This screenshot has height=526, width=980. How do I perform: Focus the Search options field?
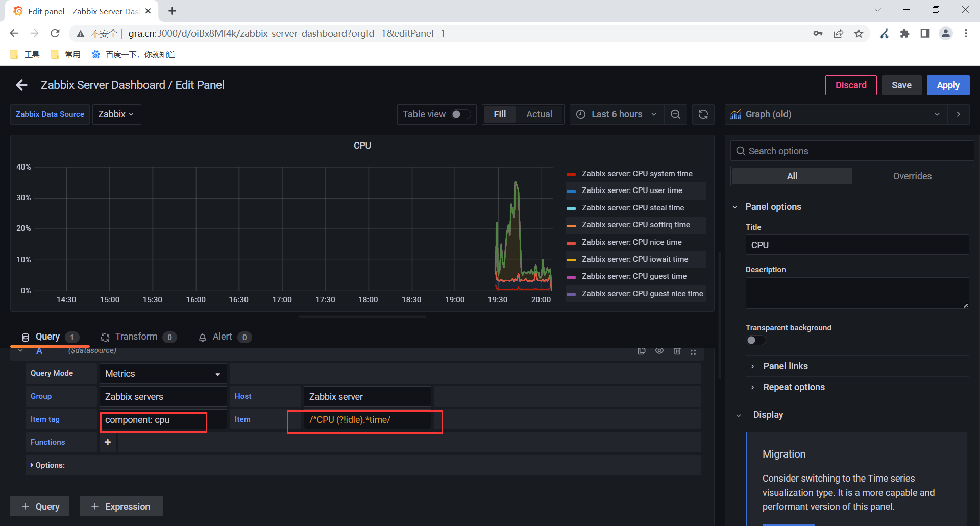[852, 151]
